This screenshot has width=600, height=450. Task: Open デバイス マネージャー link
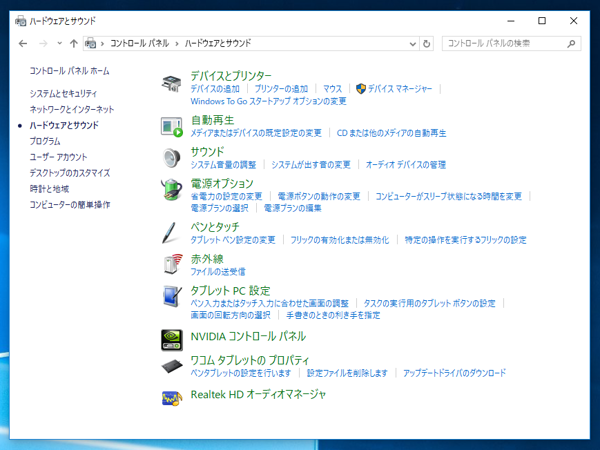coord(400,89)
